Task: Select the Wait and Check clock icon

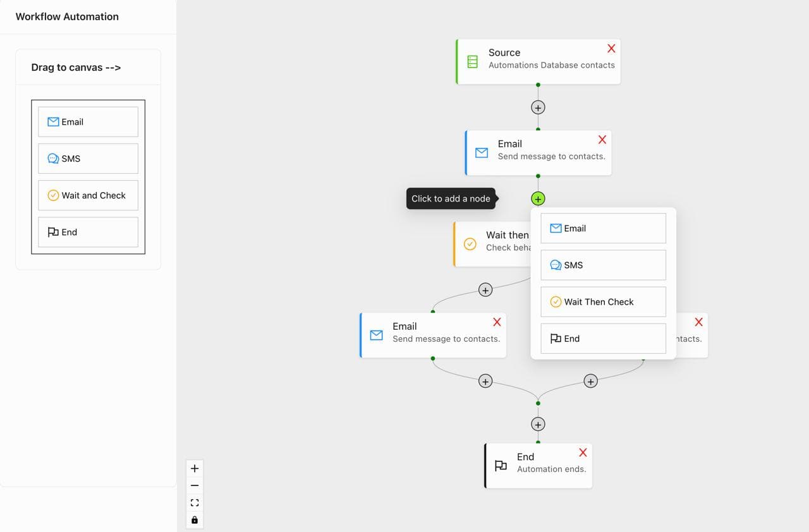Action: [x=54, y=195]
